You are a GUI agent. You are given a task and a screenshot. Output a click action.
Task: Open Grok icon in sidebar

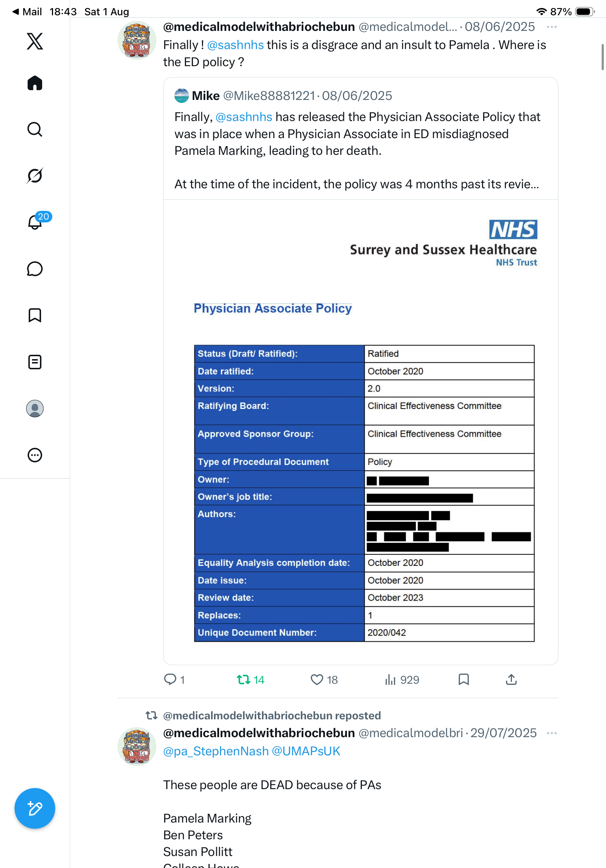pyautogui.click(x=35, y=176)
